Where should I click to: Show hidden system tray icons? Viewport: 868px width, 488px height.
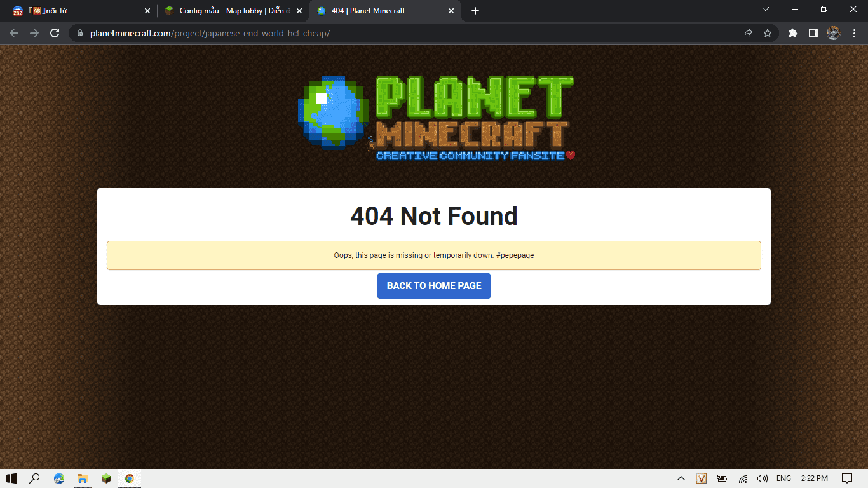tap(681, 478)
